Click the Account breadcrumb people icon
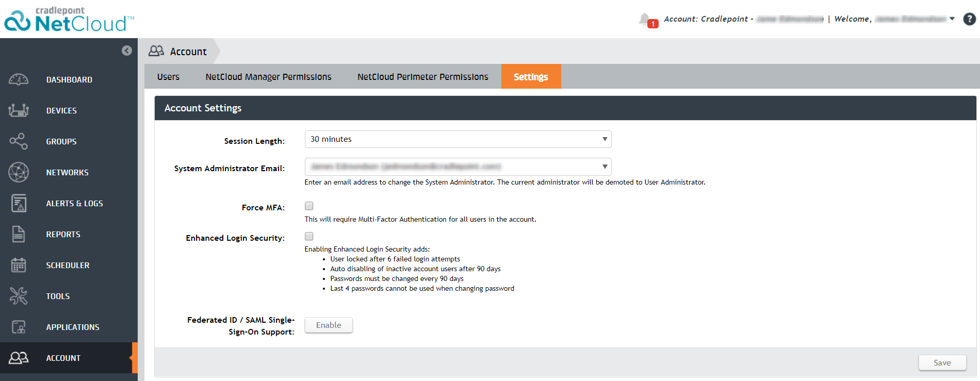 click(x=156, y=51)
